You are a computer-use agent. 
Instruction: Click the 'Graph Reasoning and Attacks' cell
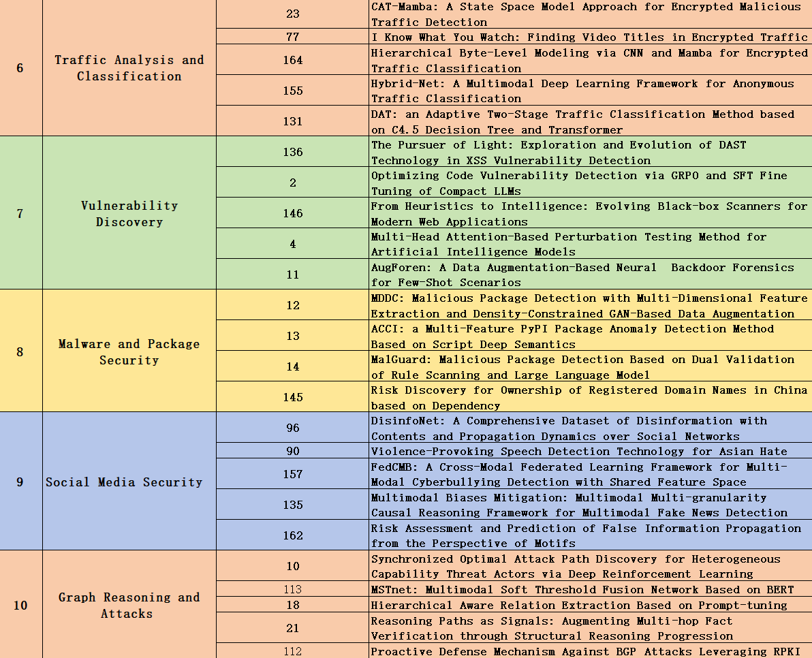point(129,605)
